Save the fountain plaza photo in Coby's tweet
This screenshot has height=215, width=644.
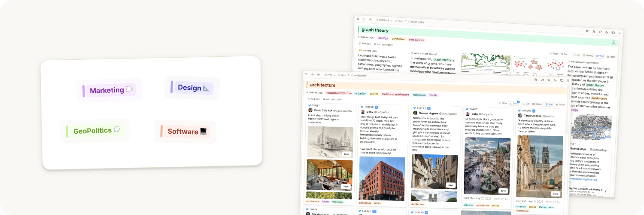[503, 190]
